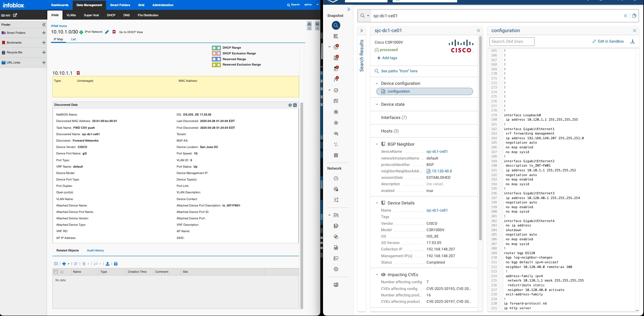Click the Add (plus) icon in Related Objects toolbar
644x316 pixels.
64,264
